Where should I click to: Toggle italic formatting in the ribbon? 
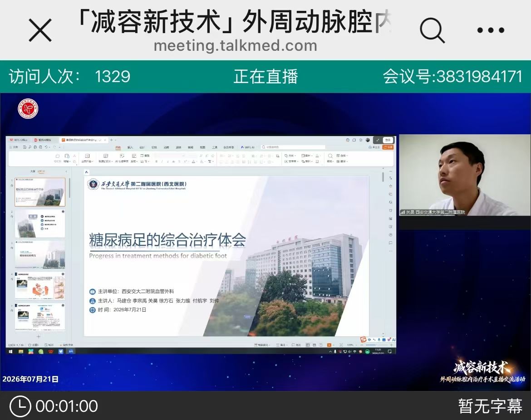[162, 161]
